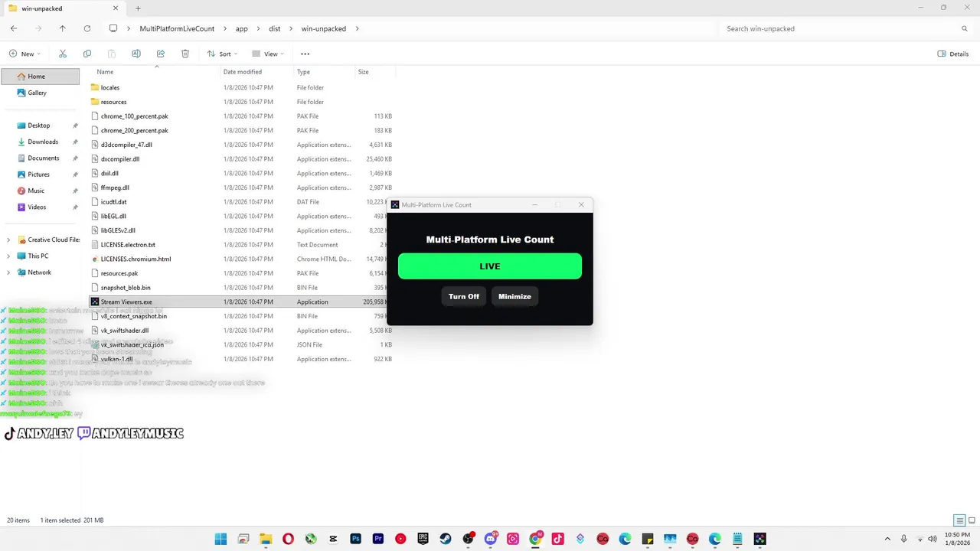Viewport: 980px width, 551px height.
Task: Click the green LIVE button
Action: pyautogui.click(x=490, y=266)
